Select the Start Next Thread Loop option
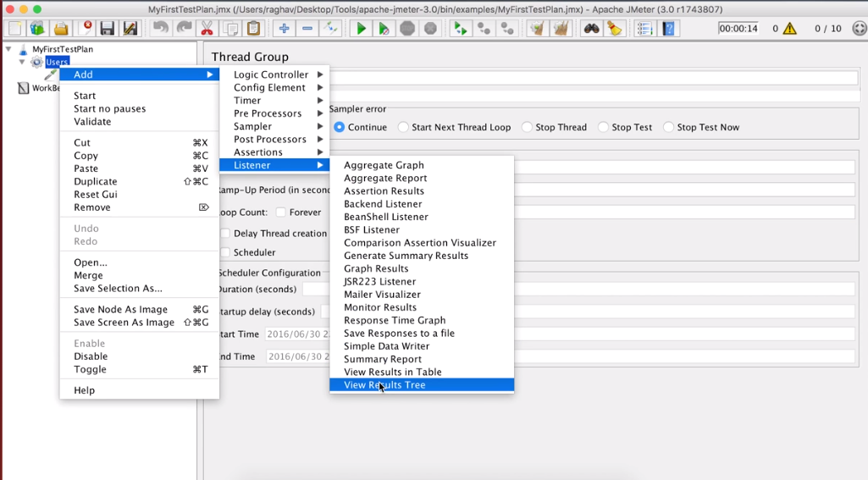The height and width of the screenshot is (480, 868). tap(403, 127)
